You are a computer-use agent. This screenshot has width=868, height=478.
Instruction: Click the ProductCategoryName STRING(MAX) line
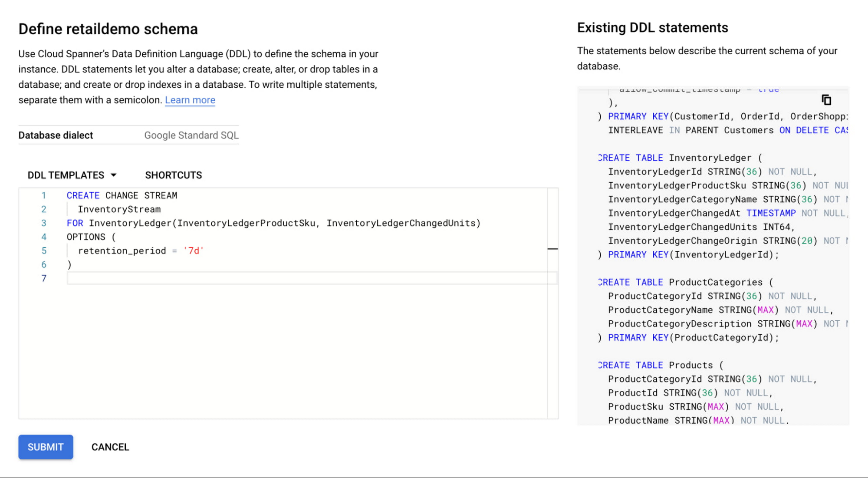pyautogui.click(x=720, y=310)
